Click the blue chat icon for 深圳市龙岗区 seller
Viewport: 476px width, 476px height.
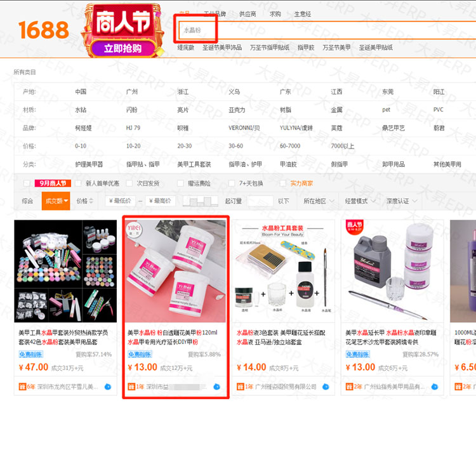(108, 387)
